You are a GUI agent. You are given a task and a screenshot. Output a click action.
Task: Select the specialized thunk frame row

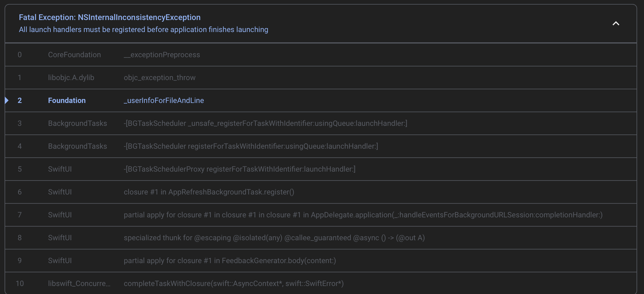coord(321,238)
